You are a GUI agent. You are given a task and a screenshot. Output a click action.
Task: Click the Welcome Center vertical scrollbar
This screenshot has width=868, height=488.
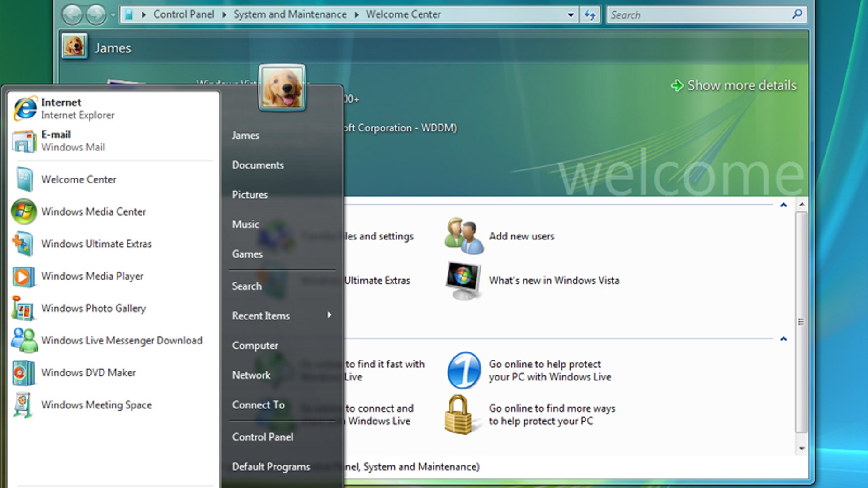pyautogui.click(x=801, y=322)
